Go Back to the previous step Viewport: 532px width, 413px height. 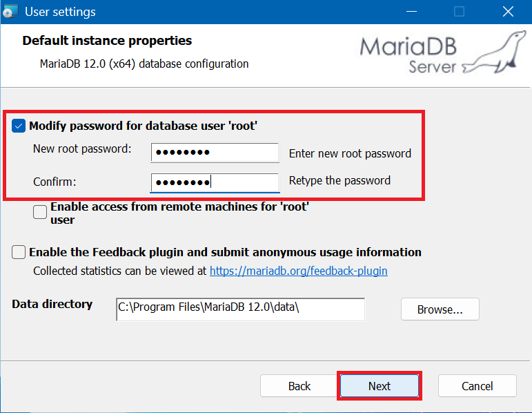299,386
